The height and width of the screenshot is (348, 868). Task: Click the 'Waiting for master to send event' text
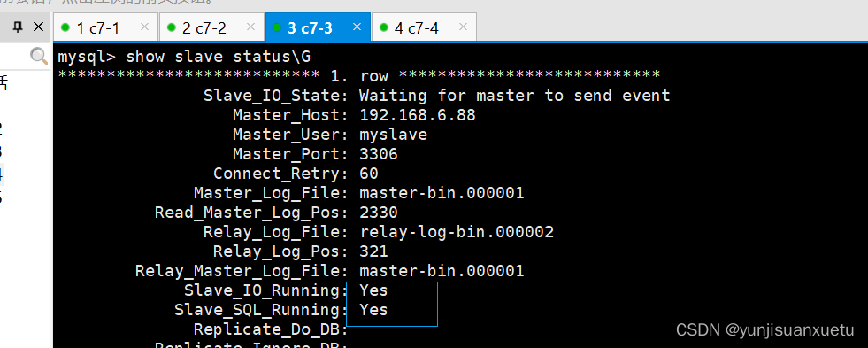click(515, 96)
